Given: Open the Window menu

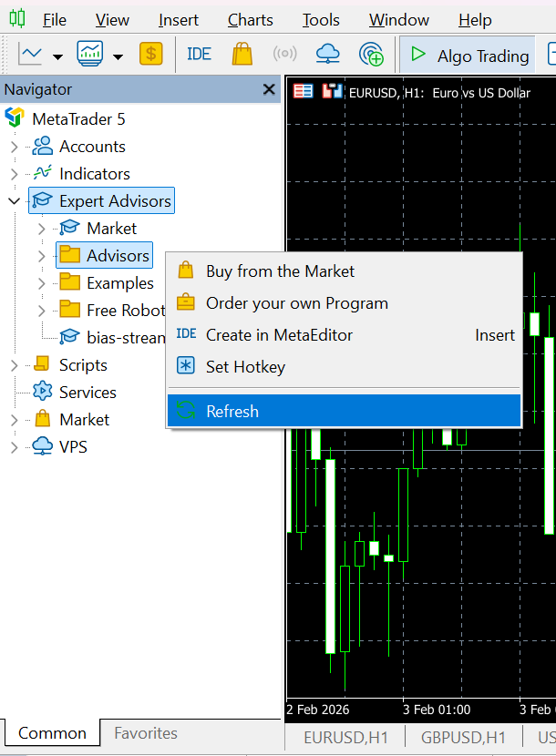Looking at the screenshot, I should coord(398,20).
